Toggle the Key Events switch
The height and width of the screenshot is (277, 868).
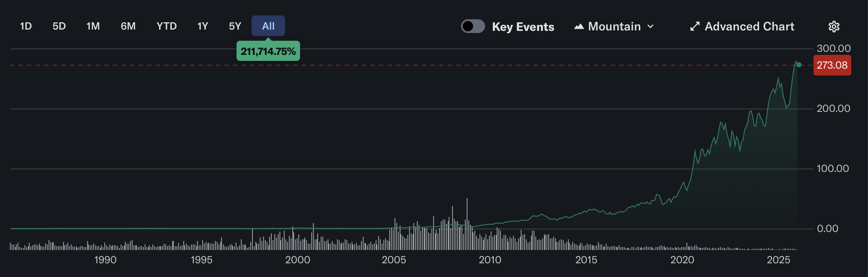(473, 26)
